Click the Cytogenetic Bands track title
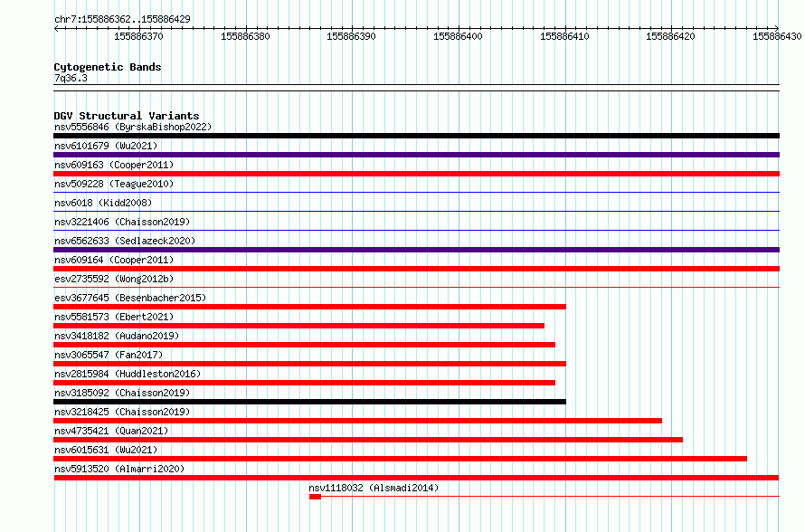This screenshot has height=532, width=805. click(x=108, y=67)
